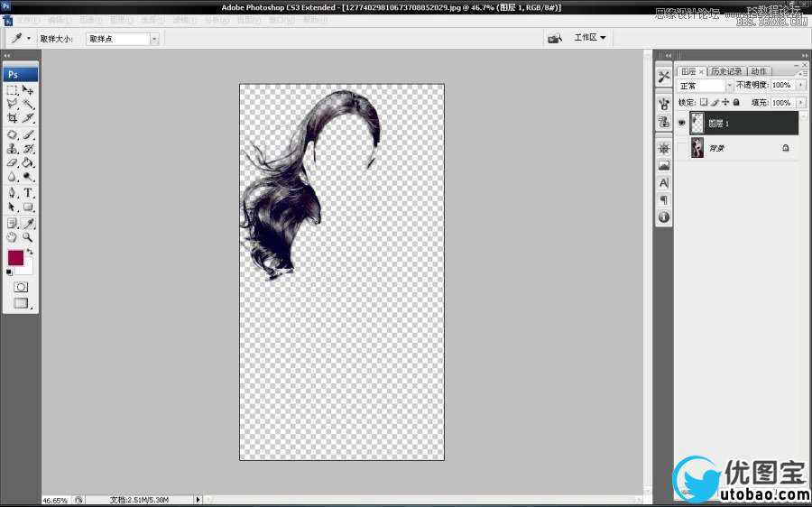Toggle lock all padlock icon

pos(736,103)
